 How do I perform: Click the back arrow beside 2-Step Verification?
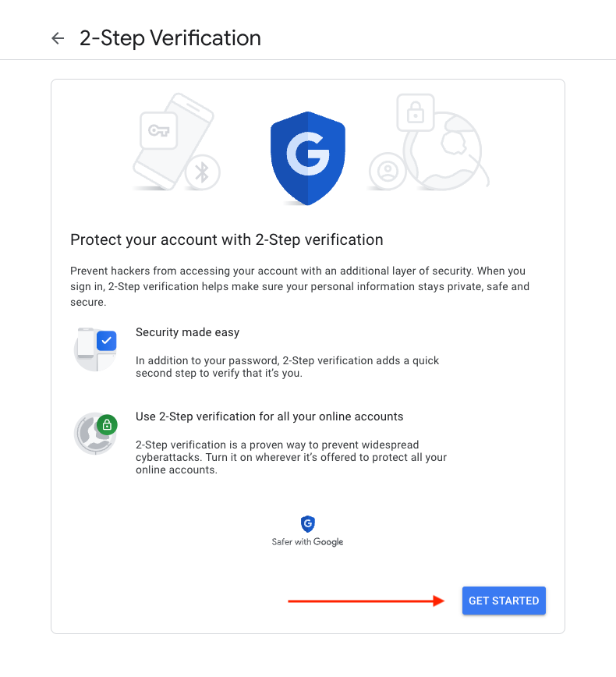[58, 38]
